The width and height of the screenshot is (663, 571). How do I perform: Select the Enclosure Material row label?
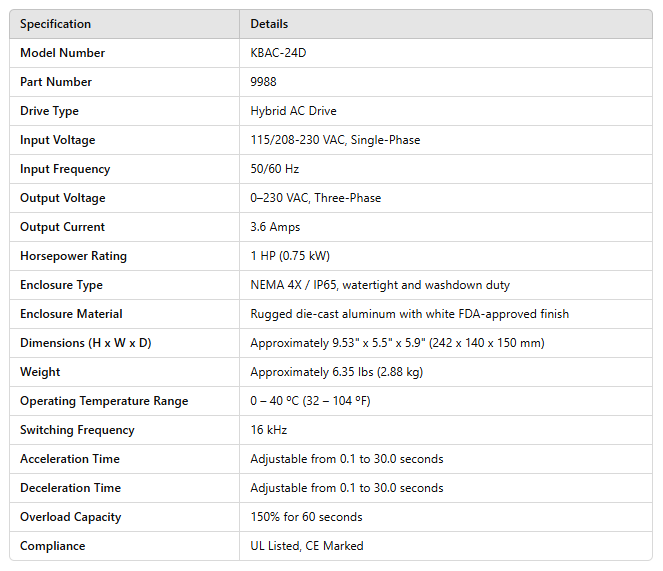tap(71, 314)
